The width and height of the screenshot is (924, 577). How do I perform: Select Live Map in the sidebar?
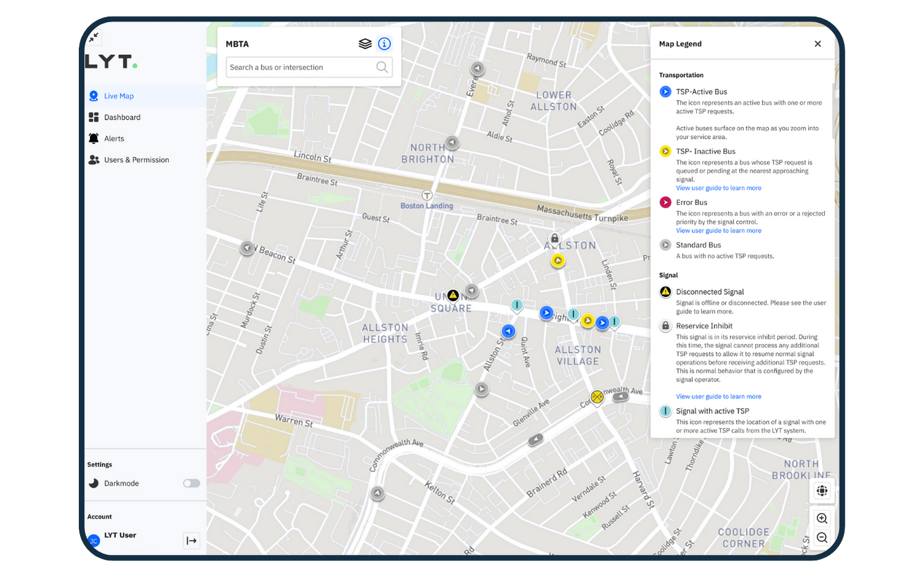tap(119, 96)
